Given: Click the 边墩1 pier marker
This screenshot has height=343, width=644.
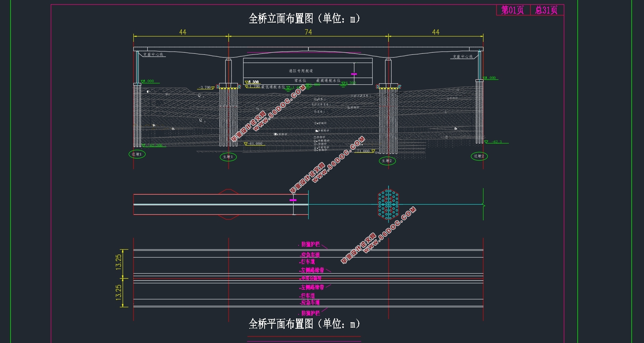Looking at the screenshot, I should tap(137, 154).
